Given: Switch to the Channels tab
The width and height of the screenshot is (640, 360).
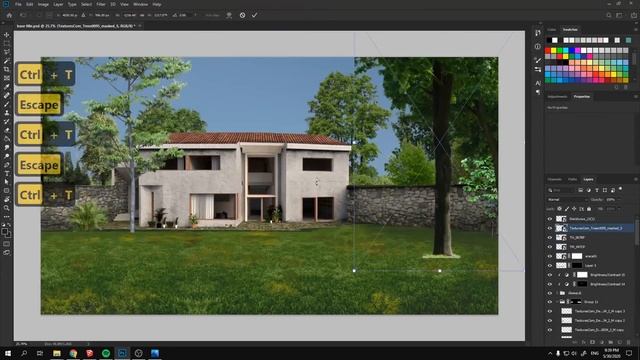Looking at the screenshot, I should click(554, 179).
